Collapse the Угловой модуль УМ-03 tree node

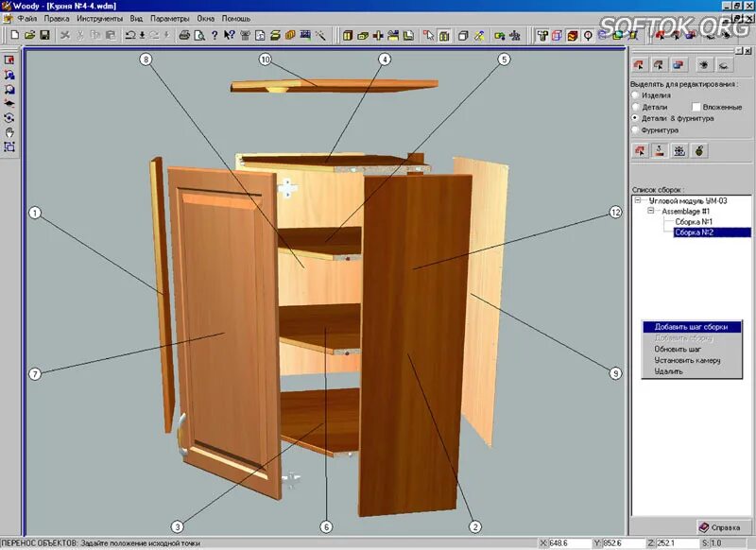pos(638,200)
